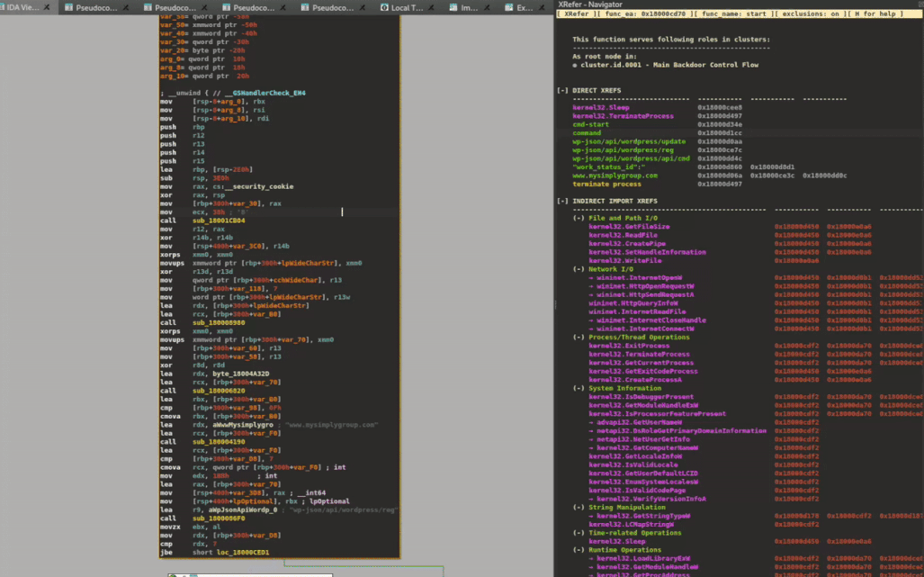The width and height of the screenshot is (924, 577).
Task: Collapse the Runtime Operations group
Action: pos(579,550)
